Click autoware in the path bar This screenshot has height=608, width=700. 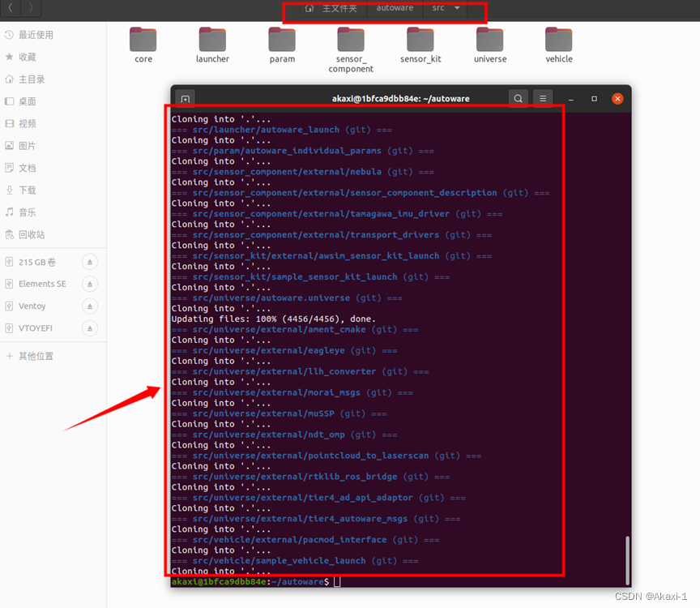(395, 8)
